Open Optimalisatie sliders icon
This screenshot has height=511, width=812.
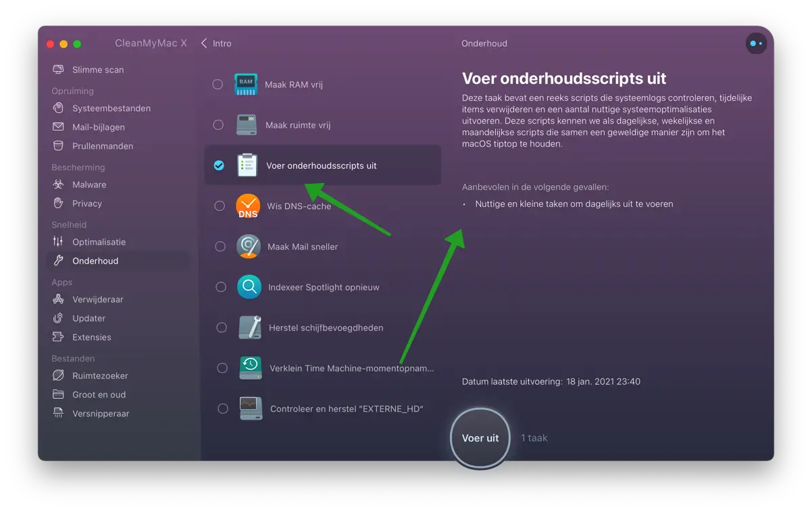59,242
